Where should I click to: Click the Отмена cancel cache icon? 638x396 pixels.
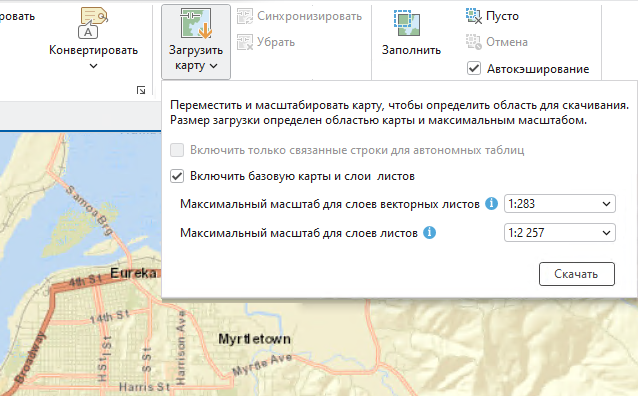coord(474,42)
